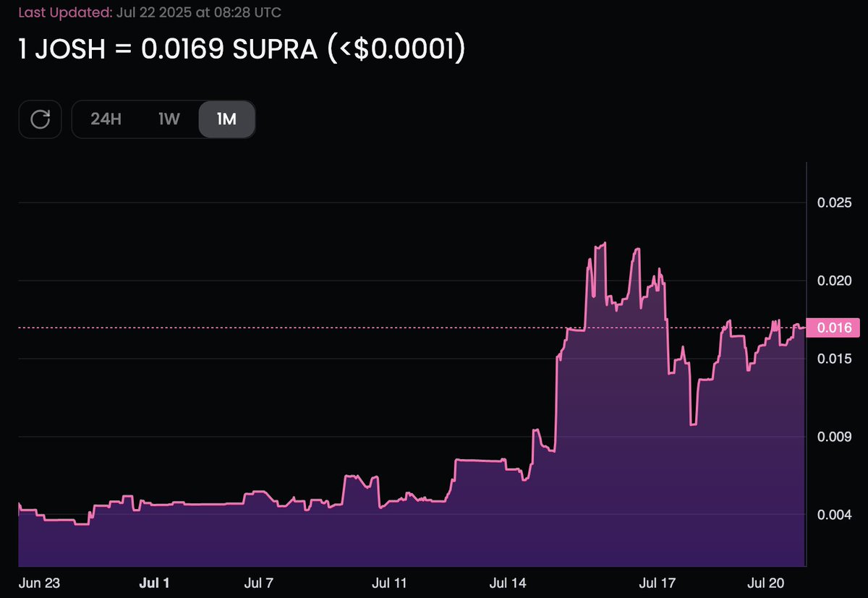
Task: Click the 0.009 y-axis label
Action: pyautogui.click(x=833, y=437)
